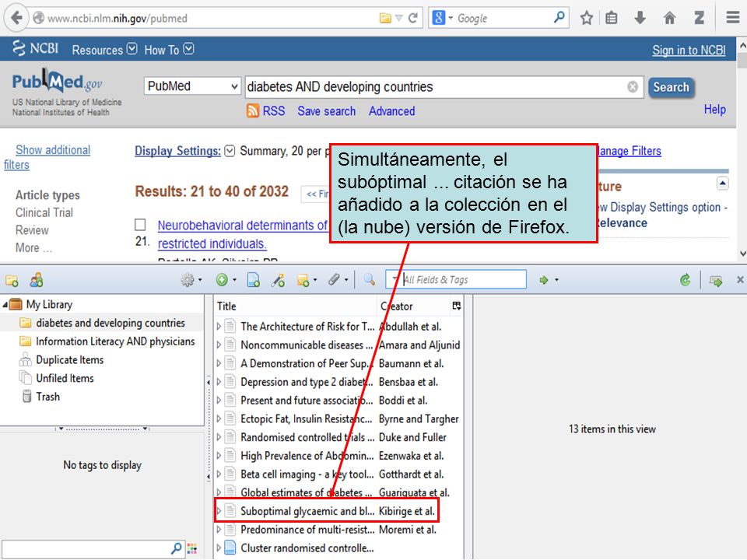Open the bookmarks list icon
The width and height of the screenshot is (747, 560).
pos(612,18)
